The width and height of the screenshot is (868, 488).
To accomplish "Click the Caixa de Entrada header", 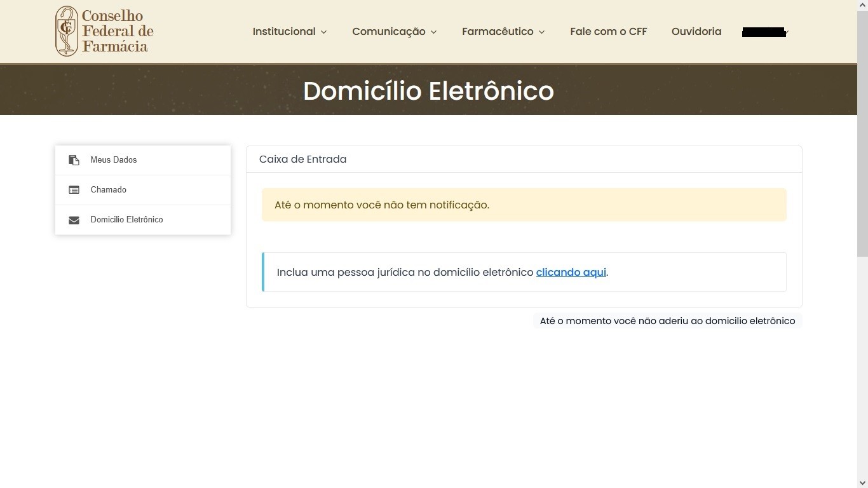I will (x=302, y=159).
